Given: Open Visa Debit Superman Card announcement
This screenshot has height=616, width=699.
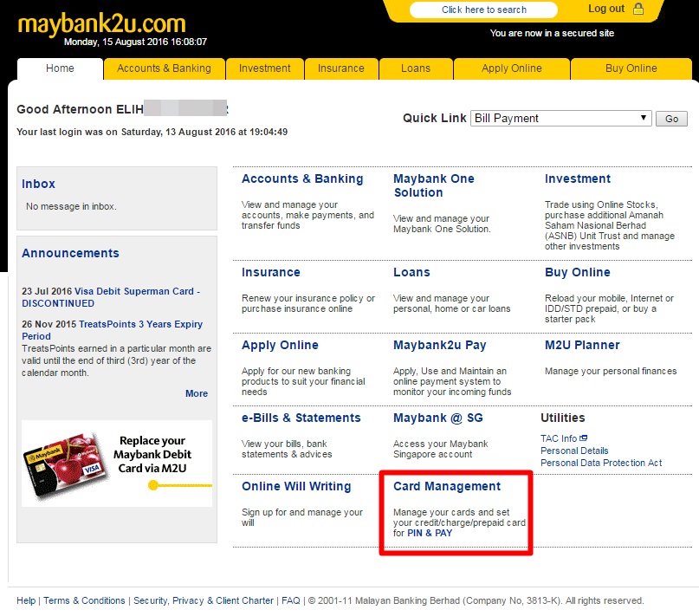Looking at the screenshot, I should pyautogui.click(x=111, y=297).
